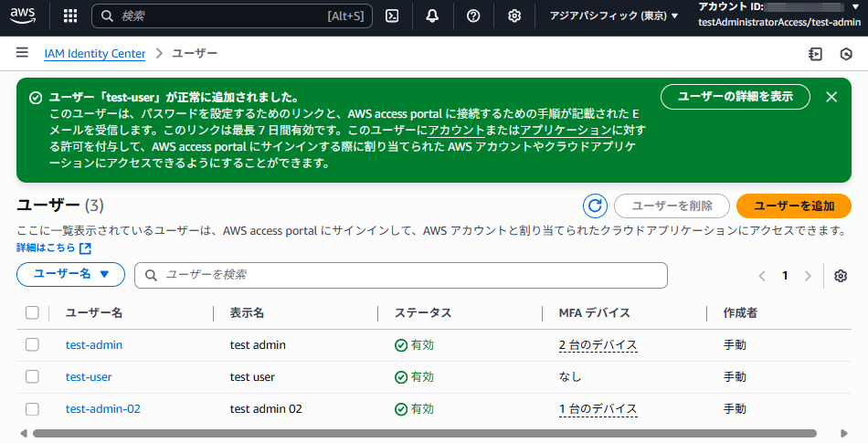Click the なし MFA cell
The height and width of the screenshot is (443, 868).
570,376
